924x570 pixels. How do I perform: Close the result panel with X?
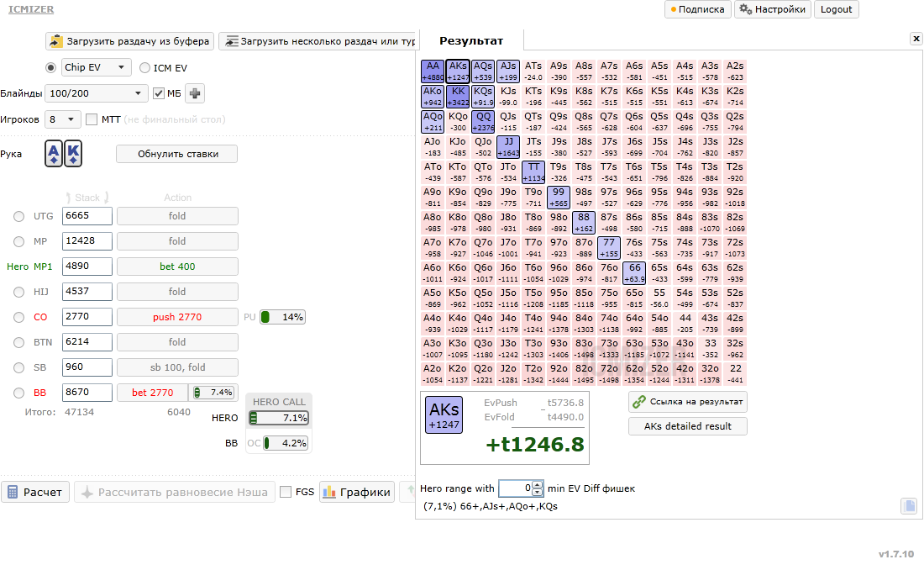point(916,39)
